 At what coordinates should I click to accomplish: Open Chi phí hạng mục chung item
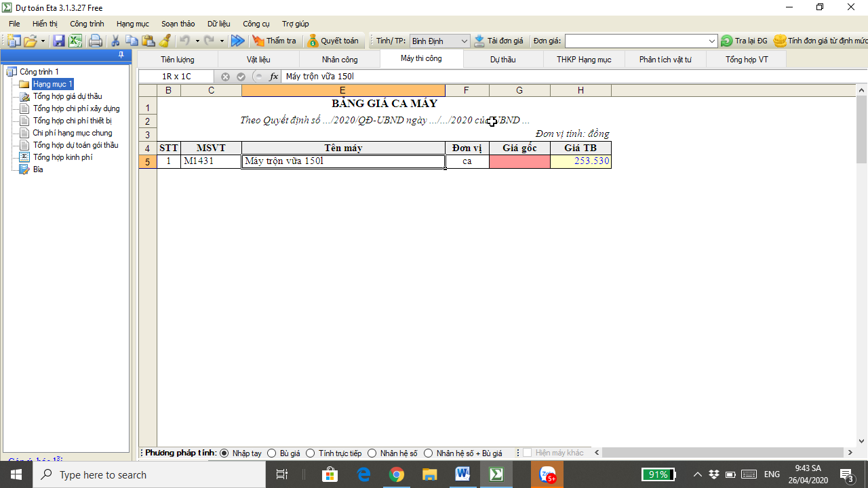[x=72, y=133]
